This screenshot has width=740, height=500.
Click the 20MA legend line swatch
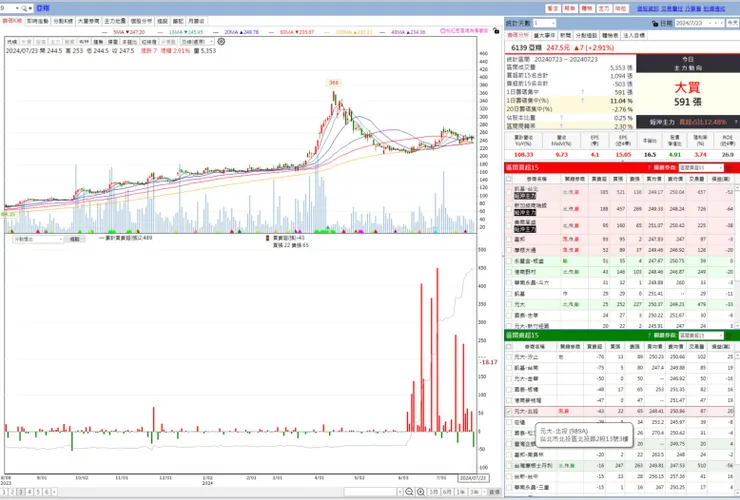[x=218, y=32]
